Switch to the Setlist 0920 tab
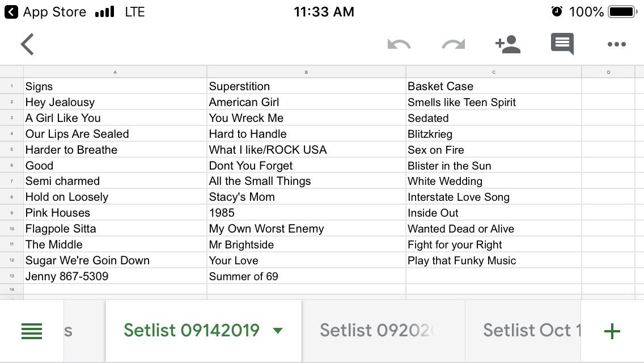The image size is (644, 363). (384, 331)
